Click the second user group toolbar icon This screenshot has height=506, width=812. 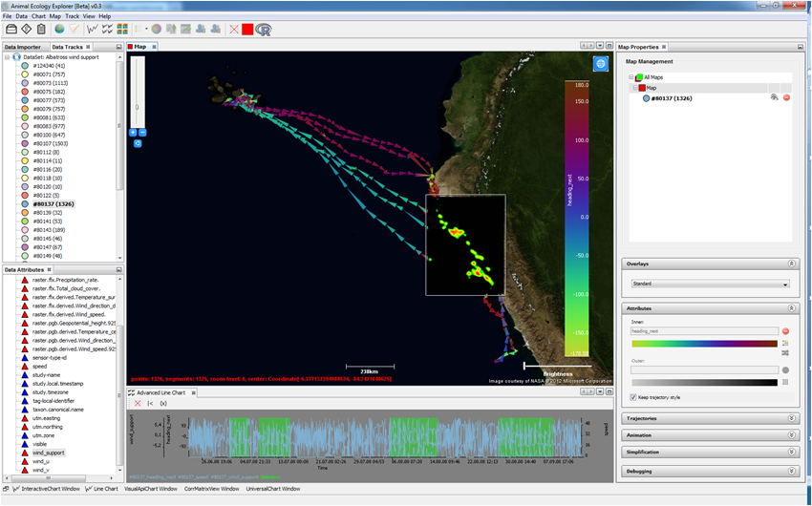point(216,30)
